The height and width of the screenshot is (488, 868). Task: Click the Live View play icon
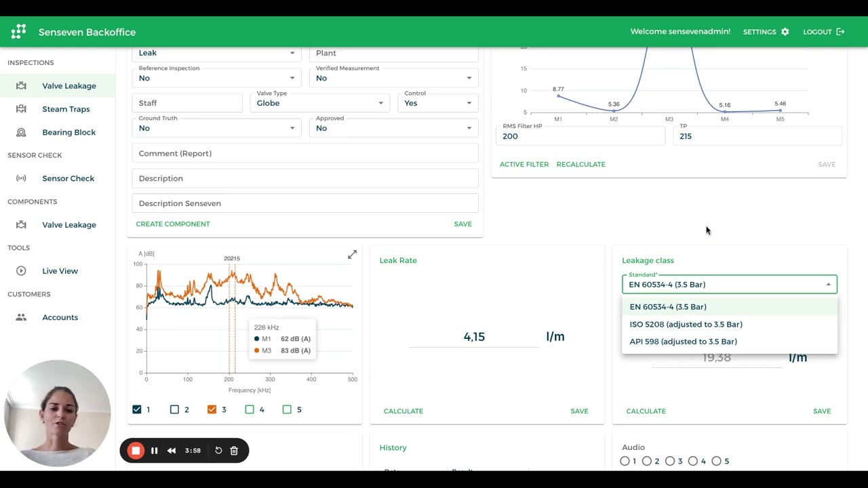(x=21, y=271)
